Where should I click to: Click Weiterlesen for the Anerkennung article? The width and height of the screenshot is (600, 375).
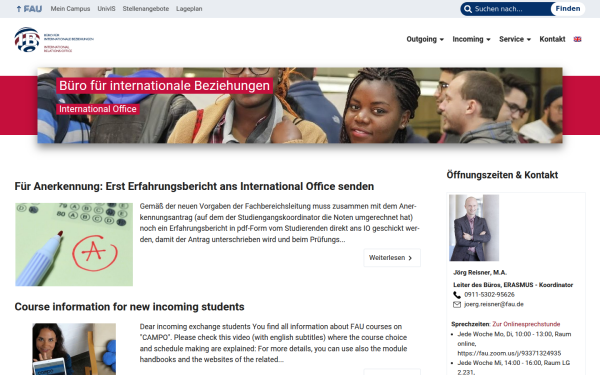tap(392, 258)
